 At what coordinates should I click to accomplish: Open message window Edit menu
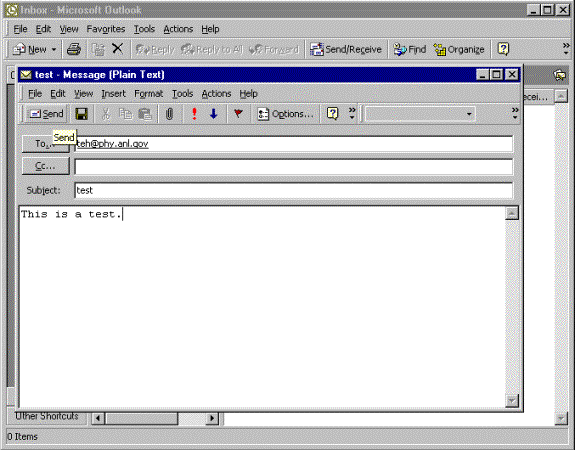(58, 94)
